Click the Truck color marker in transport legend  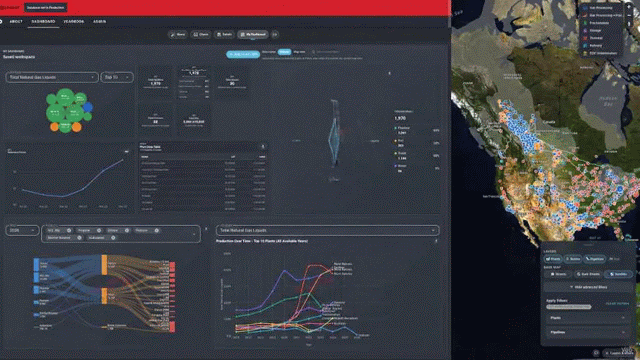(396, 153)
